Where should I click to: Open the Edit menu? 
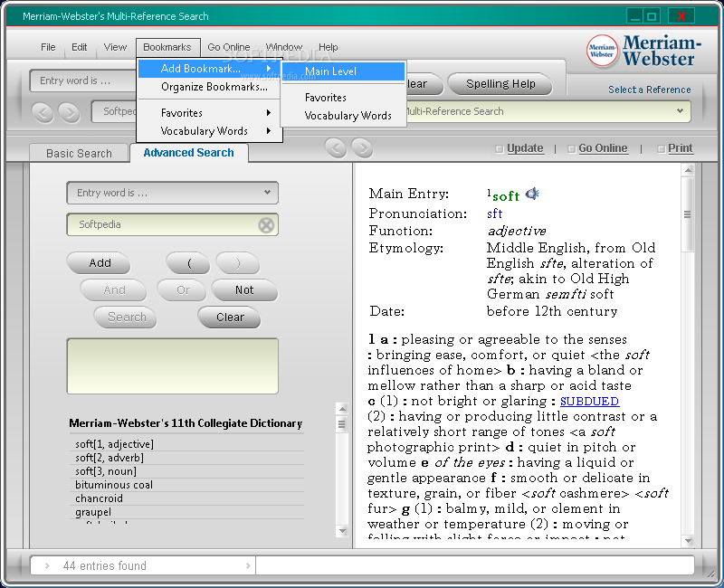coord(79,47)
